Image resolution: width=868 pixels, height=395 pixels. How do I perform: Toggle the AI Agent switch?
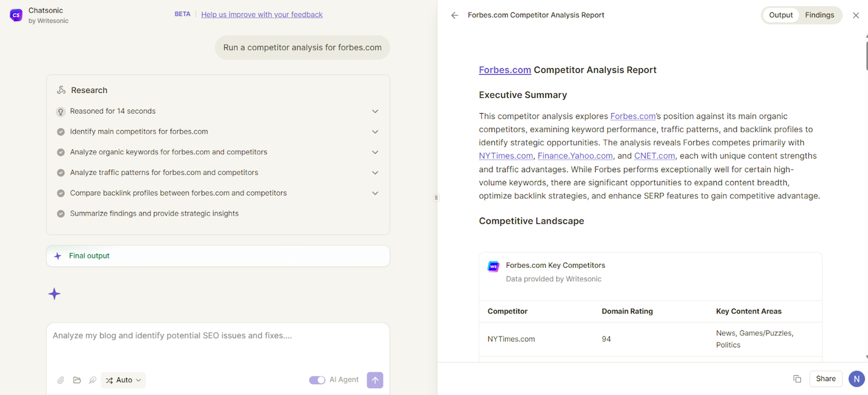pyautogui.click(x=317, y=380)
